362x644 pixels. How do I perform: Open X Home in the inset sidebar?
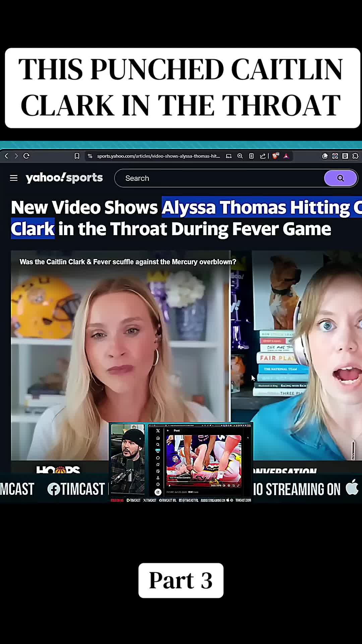coord(158,438)
